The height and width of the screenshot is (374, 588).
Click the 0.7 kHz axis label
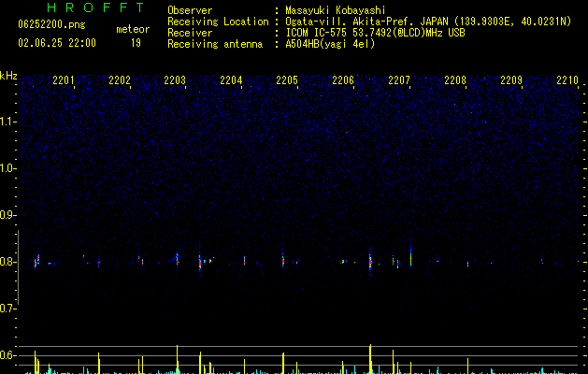[7, 309]
